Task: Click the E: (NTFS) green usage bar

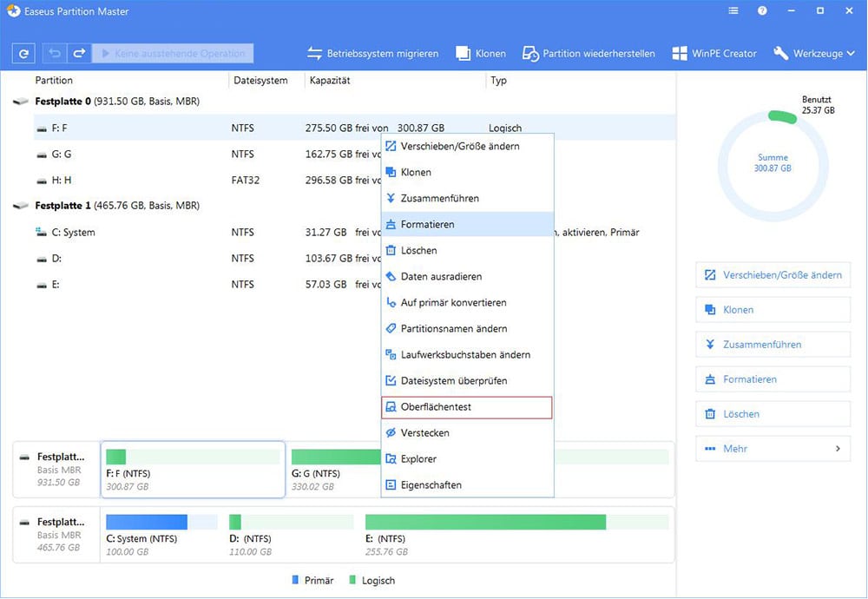Action: coord(485,522)
